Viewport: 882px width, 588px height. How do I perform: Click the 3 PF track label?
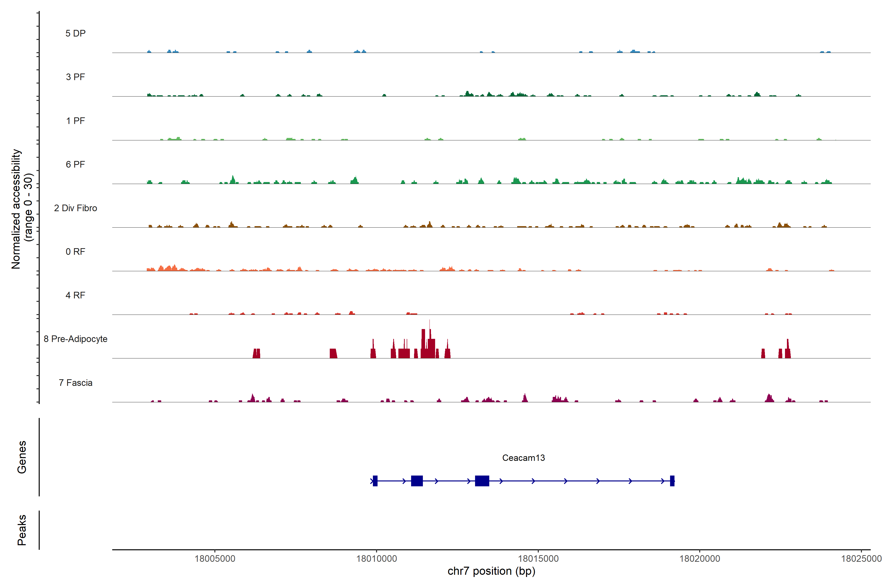coord(75,77)
